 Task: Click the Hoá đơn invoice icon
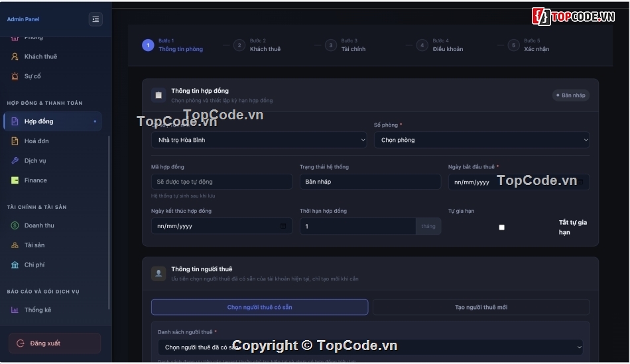coord(15,141)
